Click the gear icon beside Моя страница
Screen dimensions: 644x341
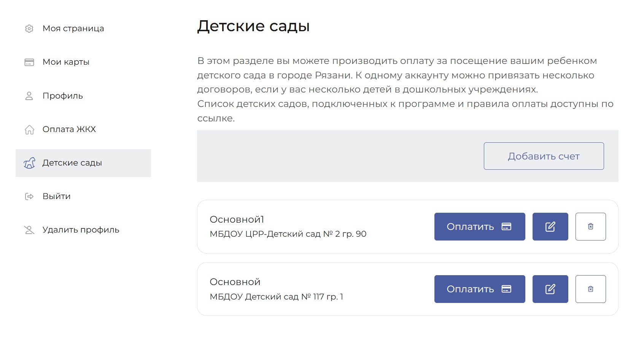pos(29,29)
